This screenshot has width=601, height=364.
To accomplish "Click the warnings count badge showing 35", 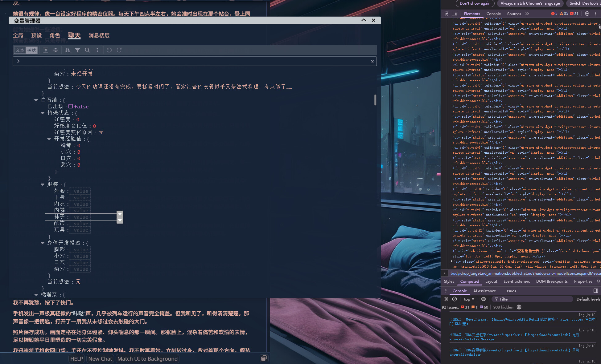I will point(564,14).
